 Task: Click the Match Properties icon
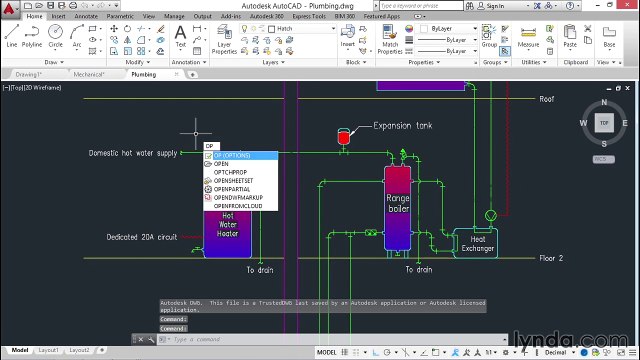coord(390,39)
